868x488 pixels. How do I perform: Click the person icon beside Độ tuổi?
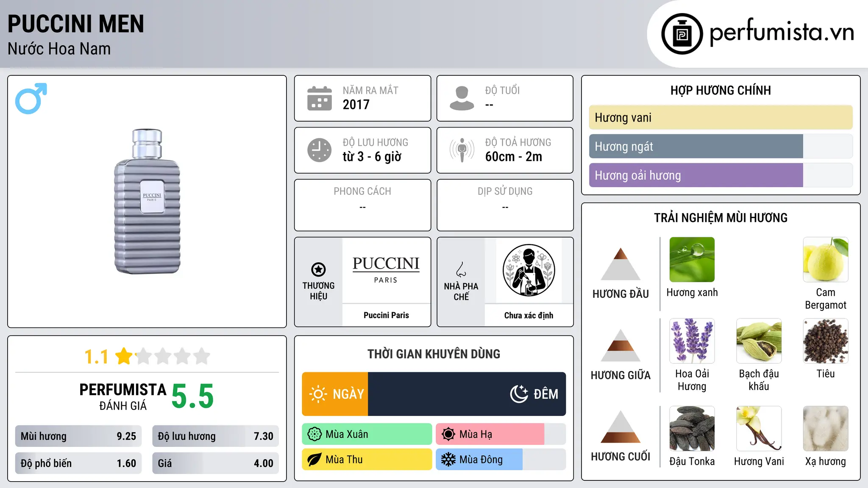click(462, 98)
